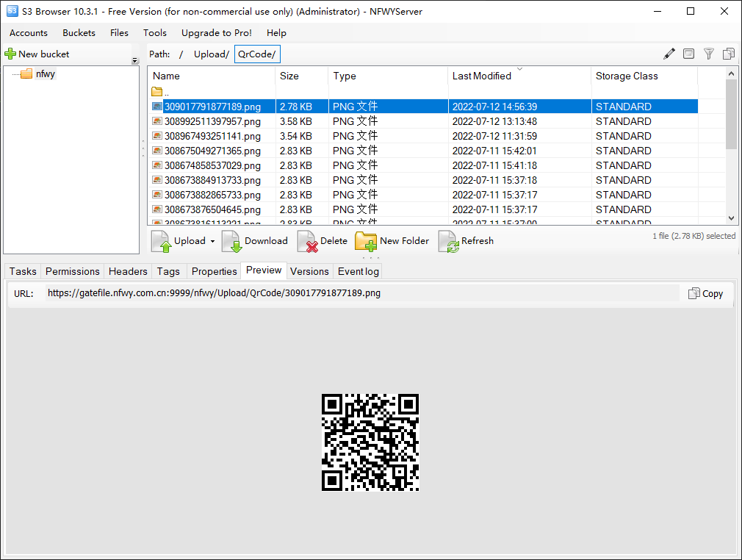Open the Help menu

[x=276, y=32]
